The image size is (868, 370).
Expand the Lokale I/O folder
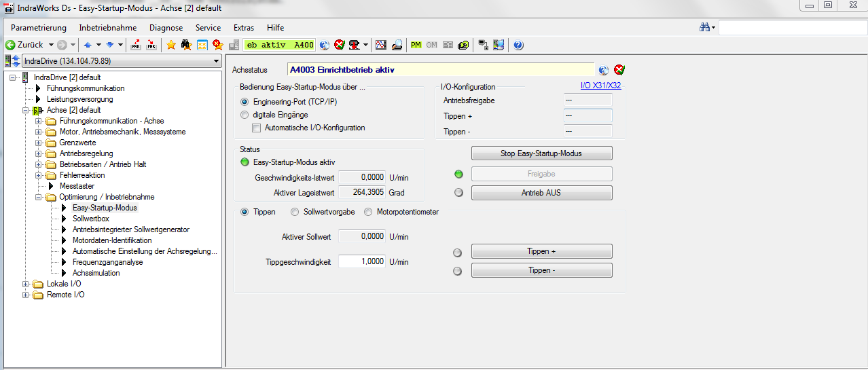[26, 284]
